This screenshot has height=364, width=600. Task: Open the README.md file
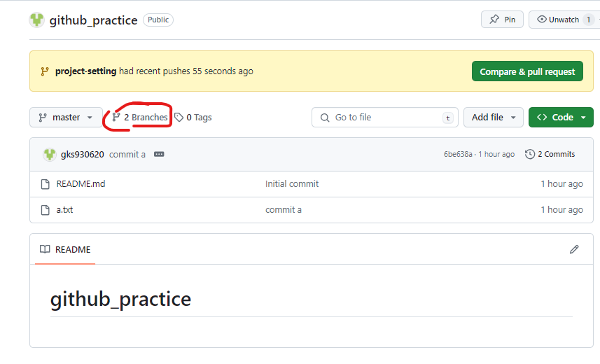click(x=81, y=183)
